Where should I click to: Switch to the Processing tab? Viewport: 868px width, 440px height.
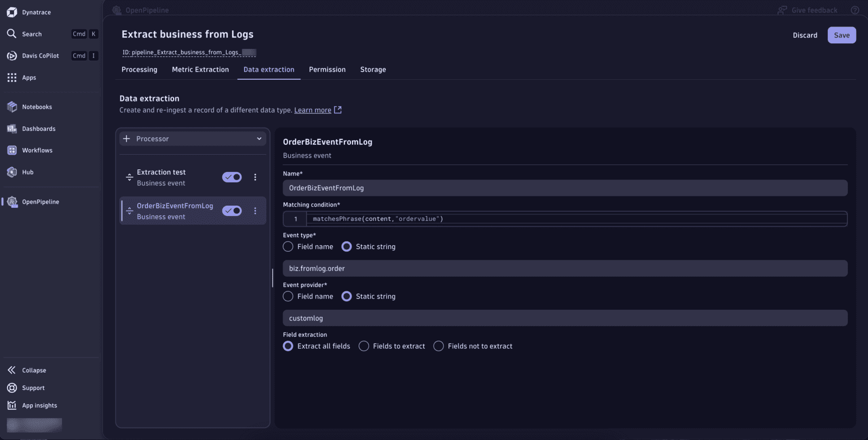coord(139,69)
